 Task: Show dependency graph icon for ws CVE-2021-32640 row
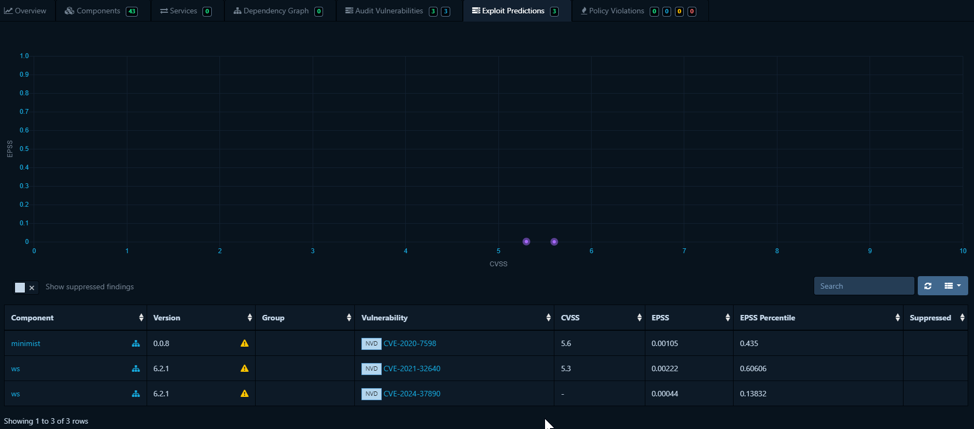click(x=136, y=369)
